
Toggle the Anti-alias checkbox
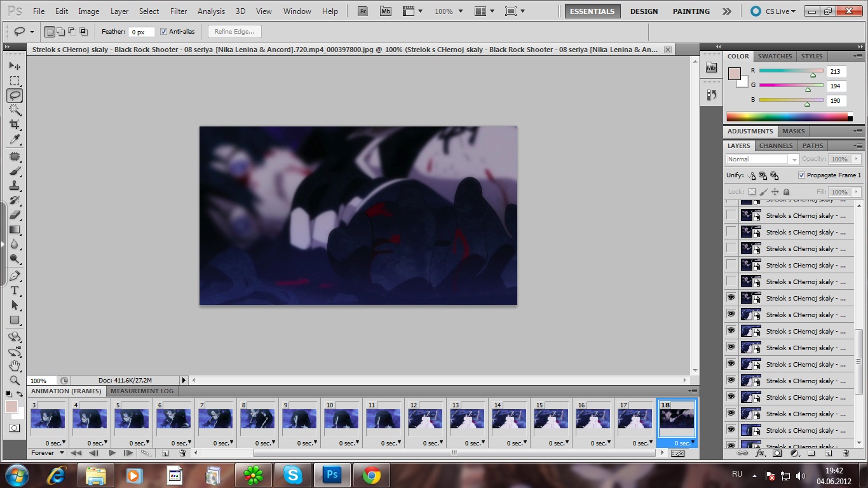(x=164, y=32)
